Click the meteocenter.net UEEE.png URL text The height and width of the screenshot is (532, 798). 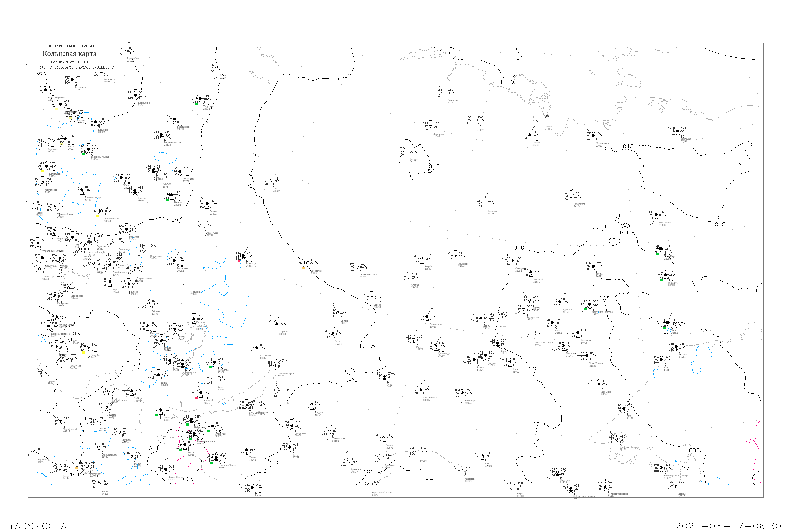[x=75, y=67]
